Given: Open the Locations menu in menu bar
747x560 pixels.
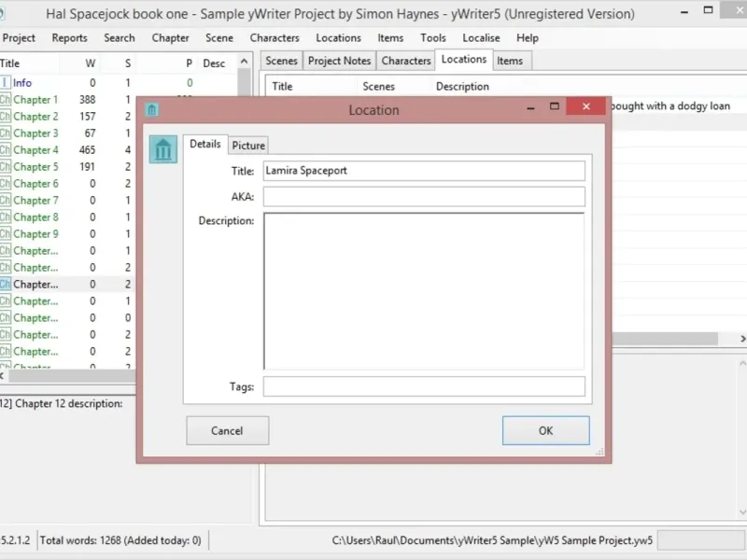Looking at the screenshot, I should 338,38.
